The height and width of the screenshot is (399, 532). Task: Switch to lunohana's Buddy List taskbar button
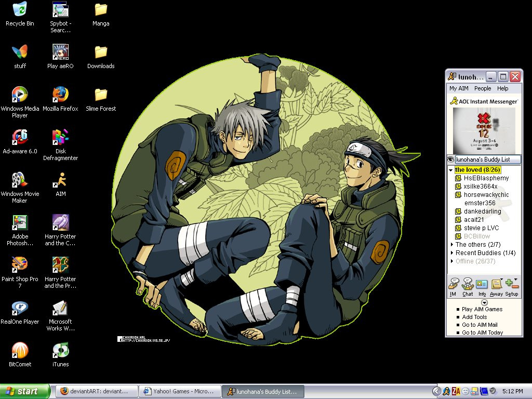(x=263, y=391)
